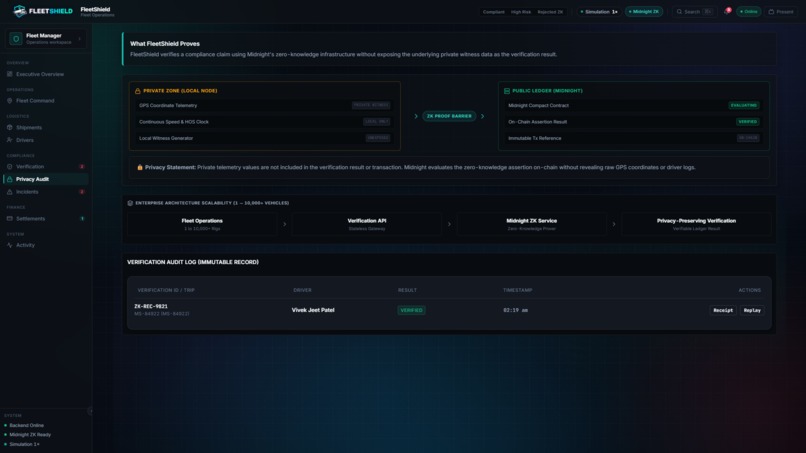Expand the Fleet Manager workspace switcher chevron
This screenshot has height=453, width=806.
(79, 39)
